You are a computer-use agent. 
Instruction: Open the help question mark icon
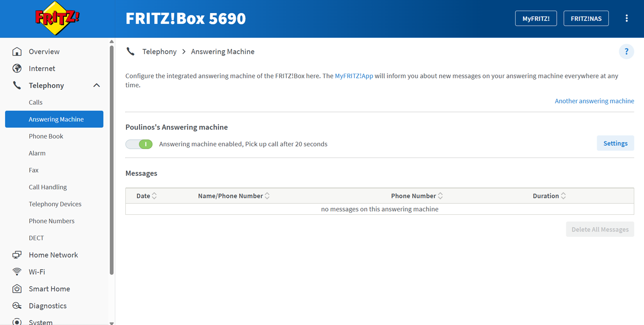627,52
